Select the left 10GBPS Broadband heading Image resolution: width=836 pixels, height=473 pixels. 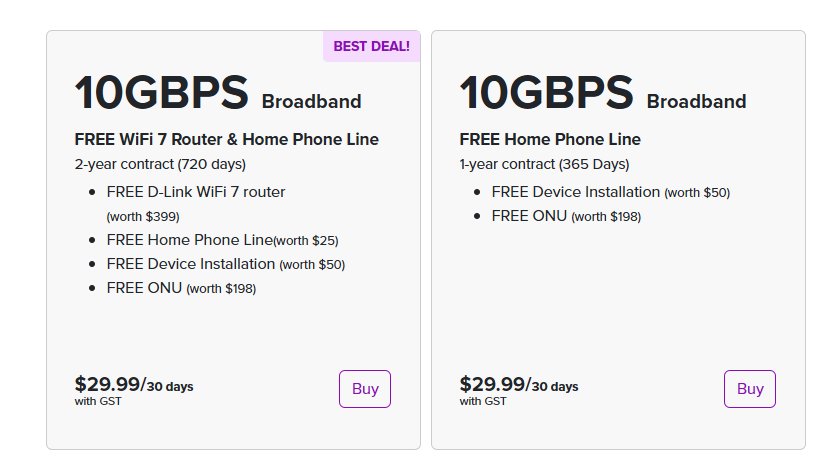click(218, 93)
